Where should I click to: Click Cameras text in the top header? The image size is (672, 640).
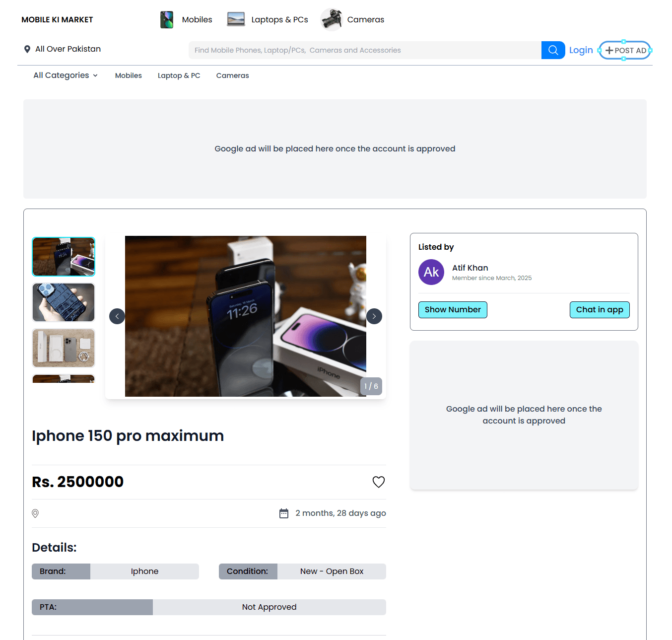click(x=366, y=20)
